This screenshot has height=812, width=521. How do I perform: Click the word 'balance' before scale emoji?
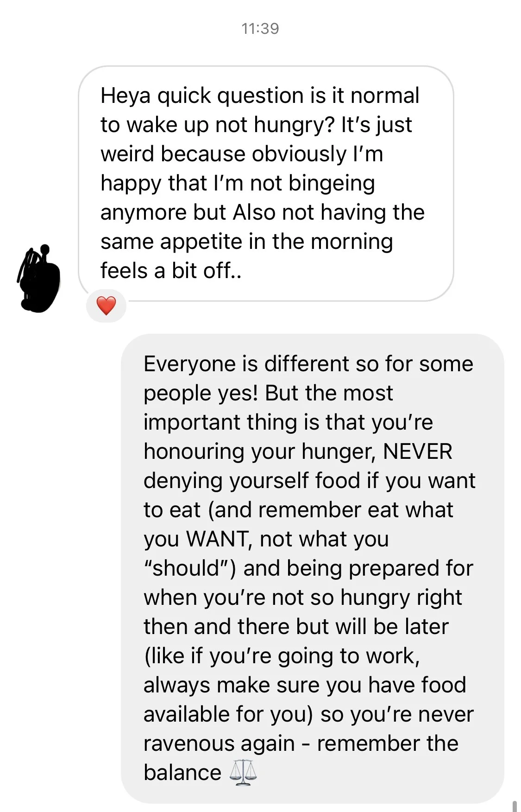182,773
